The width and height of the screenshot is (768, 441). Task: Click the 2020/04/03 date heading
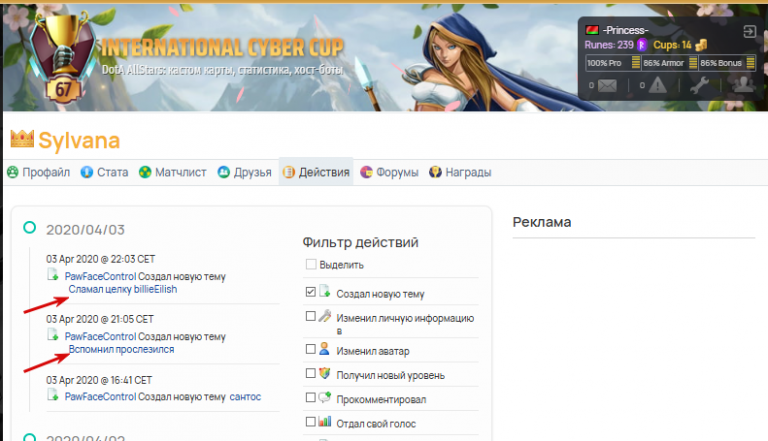click(x=85, y=230)
